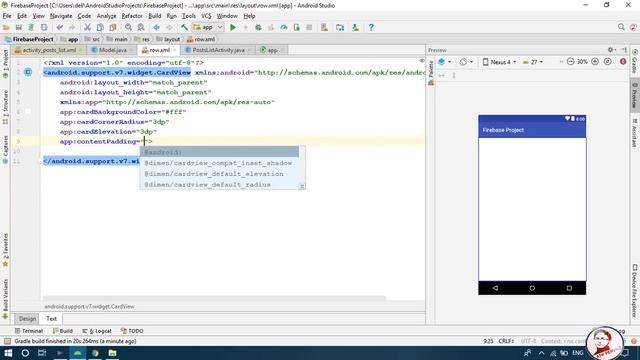Open the Refactor menu
This screenshot has width=640, height=360.
pyautogui.click(x=132, y=16)
